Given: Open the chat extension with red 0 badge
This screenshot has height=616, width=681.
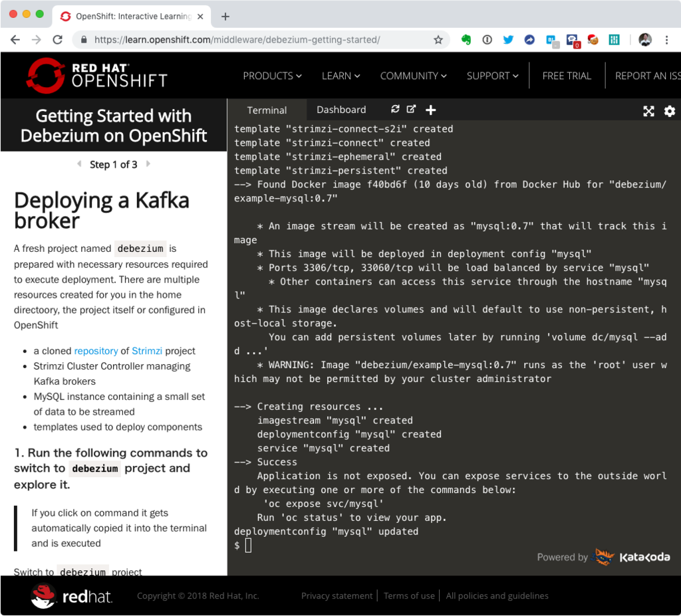Looking at the screenshot, I should (573, 41).
